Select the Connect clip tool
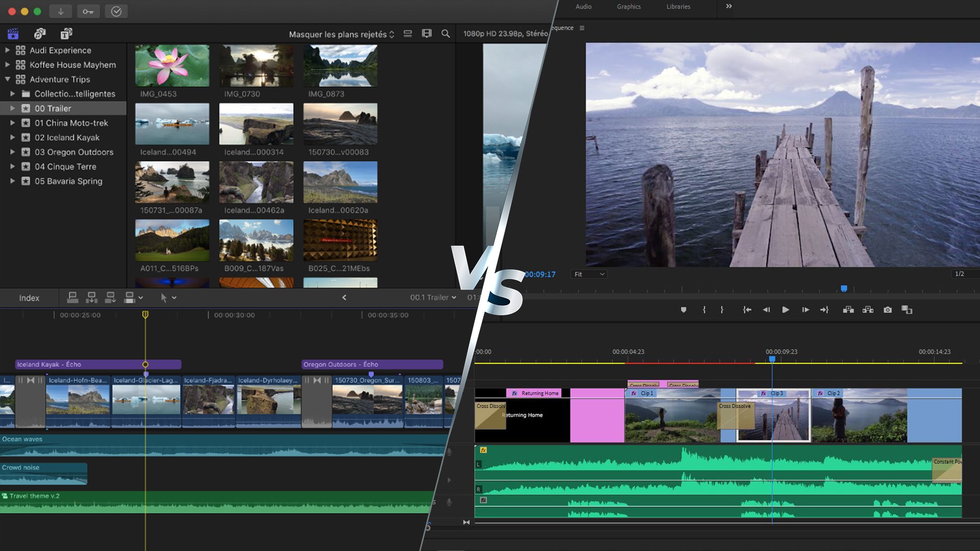 pos(72,297)
